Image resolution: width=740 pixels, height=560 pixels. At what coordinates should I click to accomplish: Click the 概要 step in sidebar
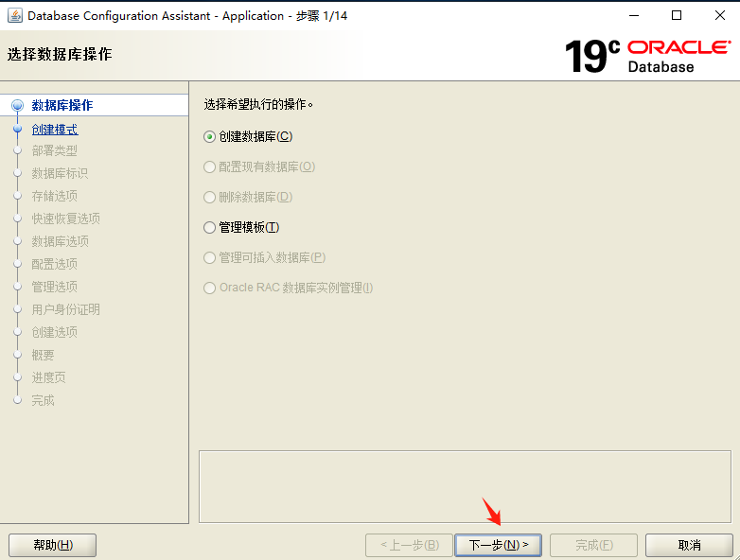pos(43,355)
